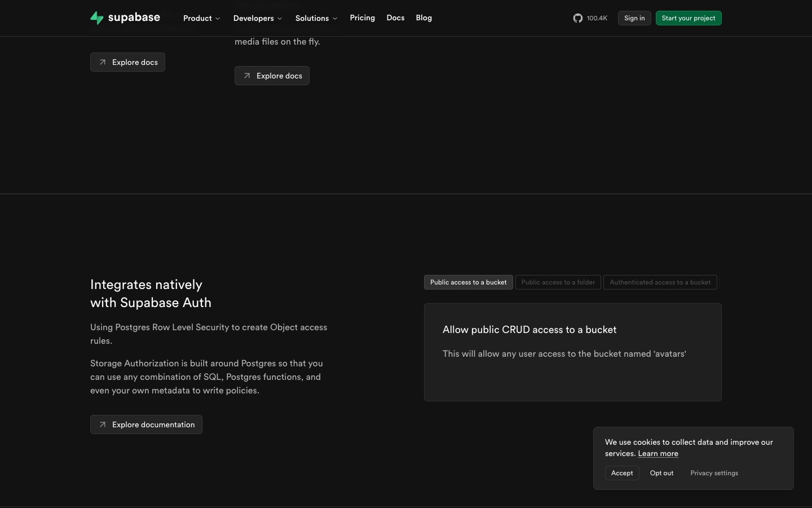Select the Public access to a bucket tab
812x508 pixels.
tap(468, 282)
